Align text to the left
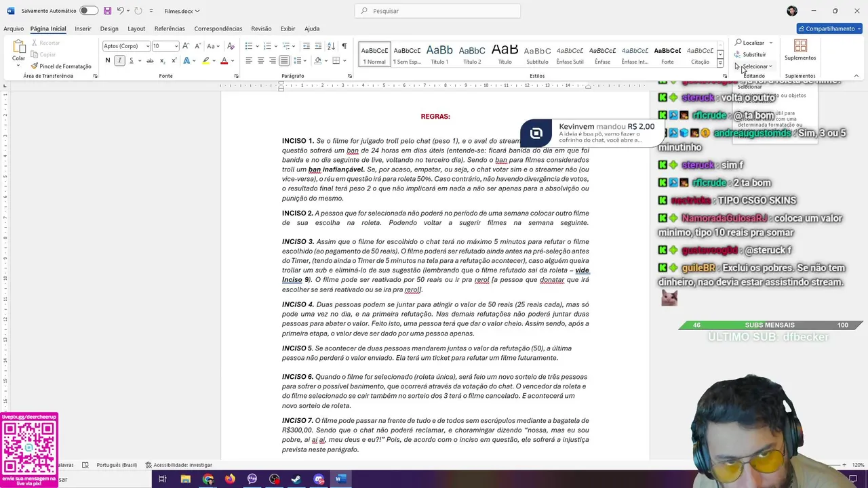868x488 pixels. [249, 61]
